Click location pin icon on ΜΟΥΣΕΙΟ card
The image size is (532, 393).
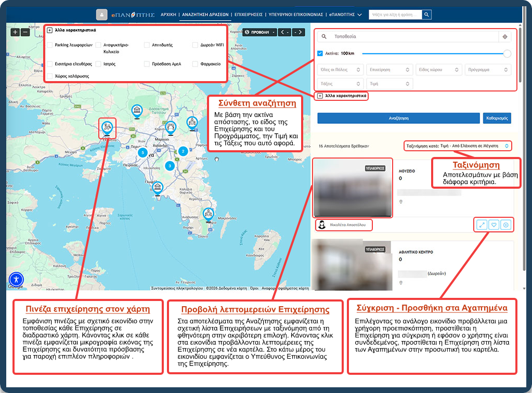coord(401,202)
